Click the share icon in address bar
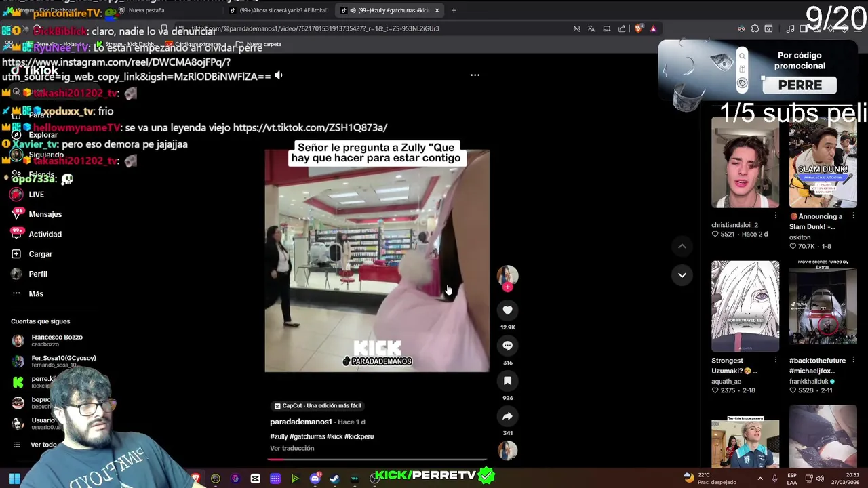 click(622, 28)
